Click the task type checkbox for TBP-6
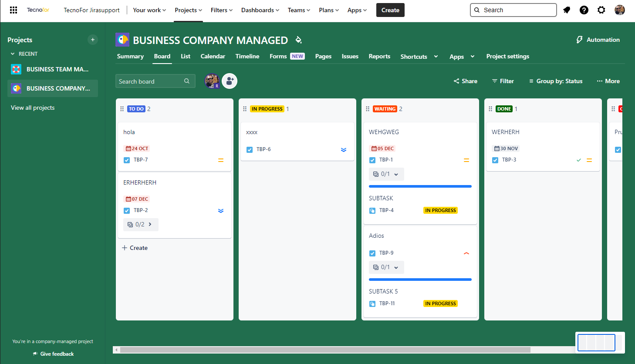The height and width of the screenshot is (364, 635). [250, 150]
